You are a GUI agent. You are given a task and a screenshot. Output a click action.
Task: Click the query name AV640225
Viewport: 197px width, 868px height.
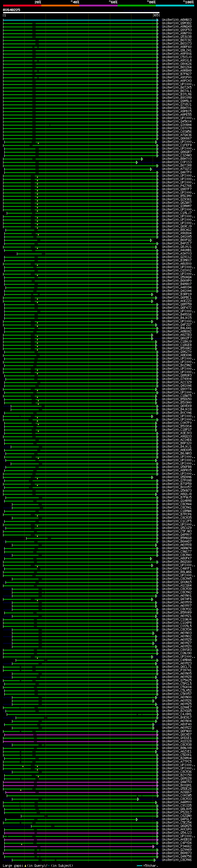pyautogui.click(x=11, y=10)
